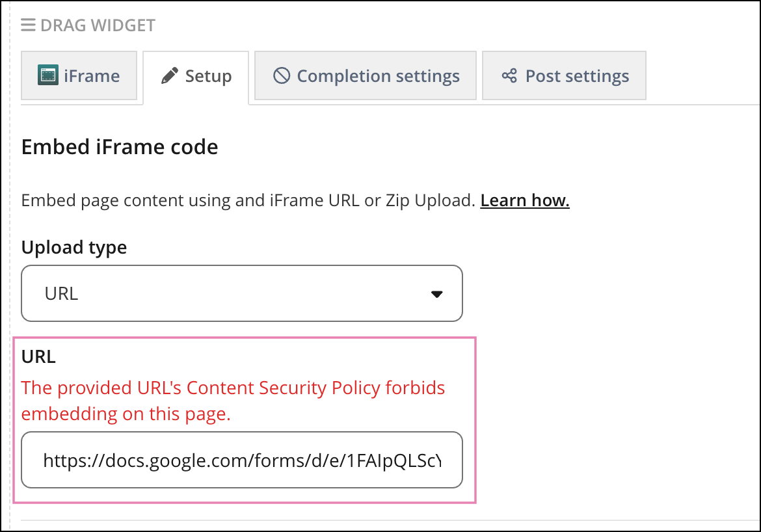Click the share icon for Post settings
761x532 pixels.
point(509,76)
